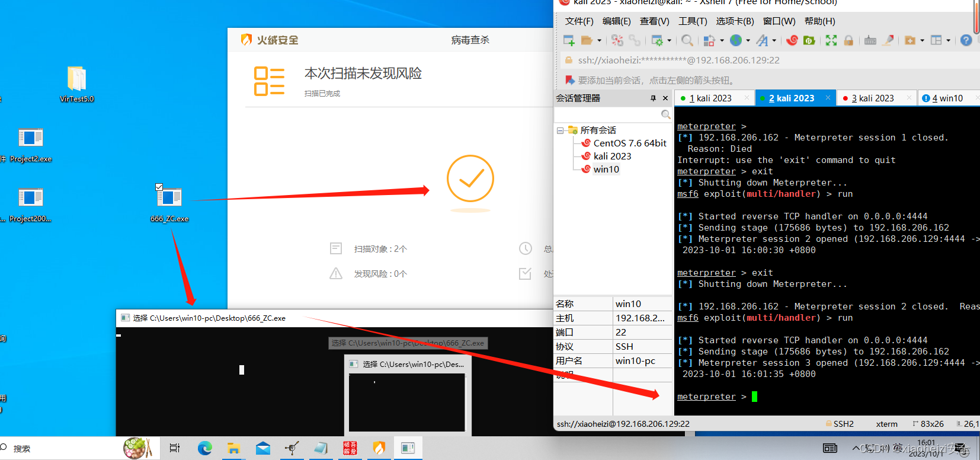
Task: Open Mail app from taskbar
Action: pyautogui.click(x=263, y=448)
